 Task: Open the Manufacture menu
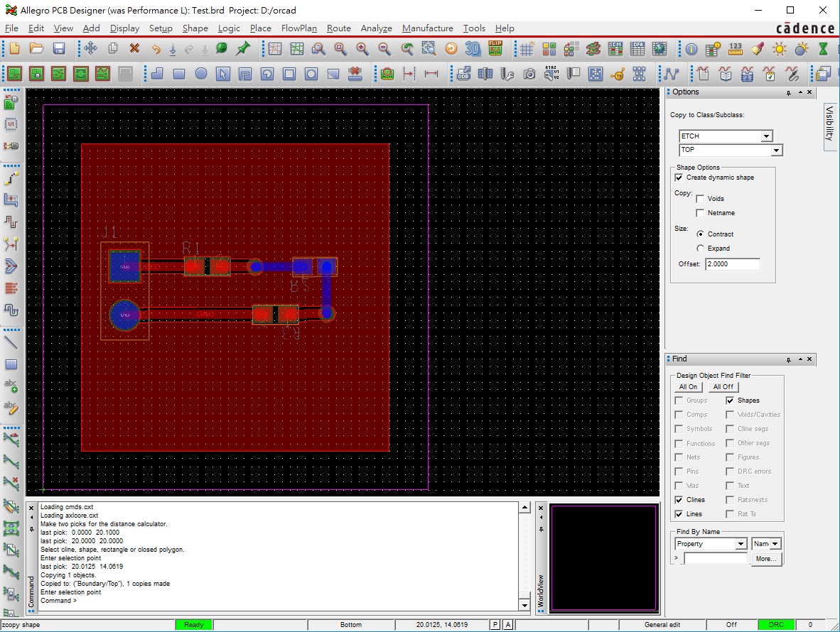click(x=428, y=28)
